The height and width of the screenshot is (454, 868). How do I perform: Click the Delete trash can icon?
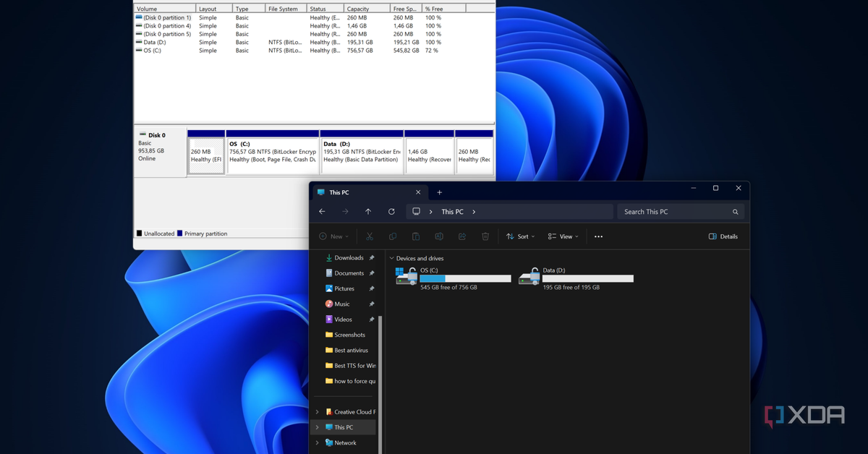pyautogui.click(x=485, y=236)
